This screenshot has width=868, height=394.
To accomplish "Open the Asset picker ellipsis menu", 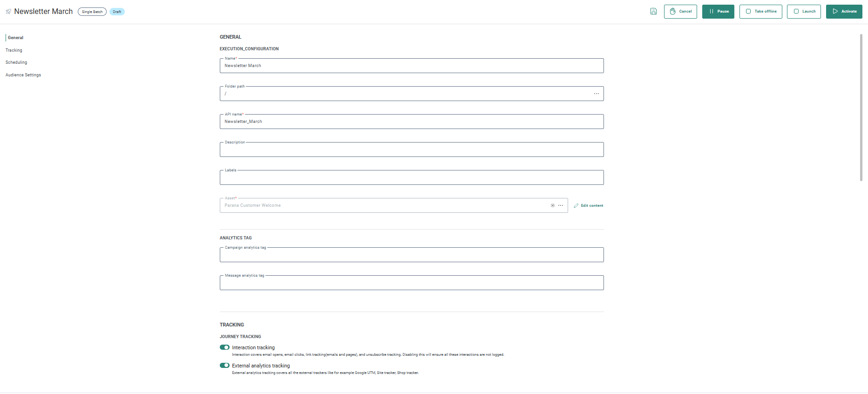I will (x=561, y=205).
